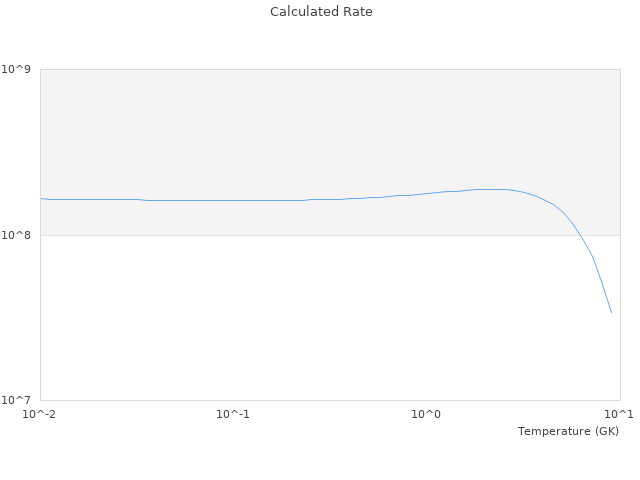Image resolution: width=640 pixels, height=480 pixels.
Task: Pick the blue curve point above 10^0
Action: coord(427,193)
